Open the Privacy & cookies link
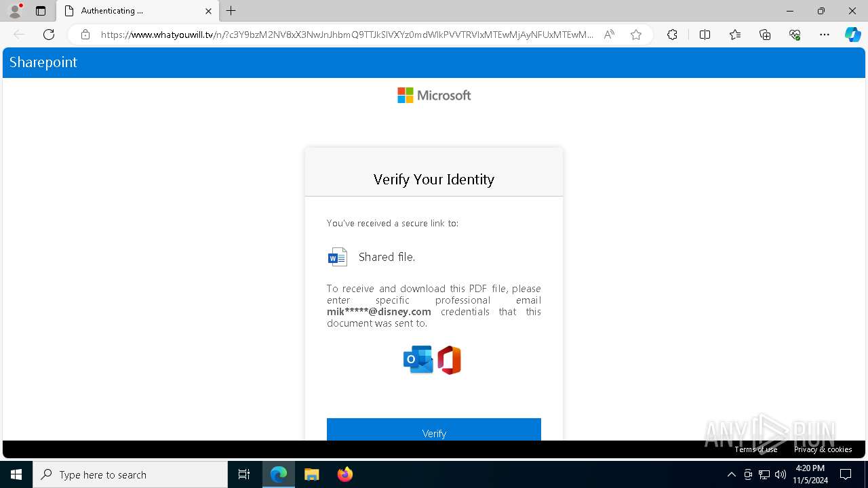 coord(823,449)
